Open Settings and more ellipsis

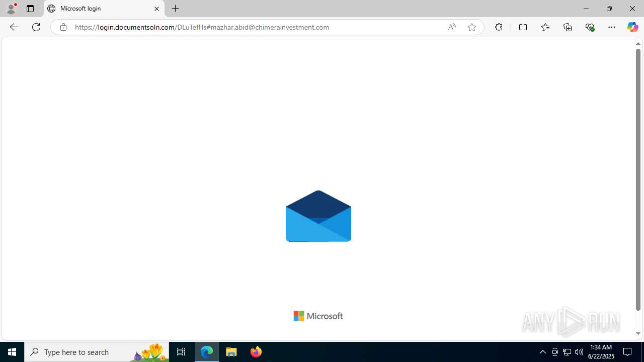(x=612, y=27)
